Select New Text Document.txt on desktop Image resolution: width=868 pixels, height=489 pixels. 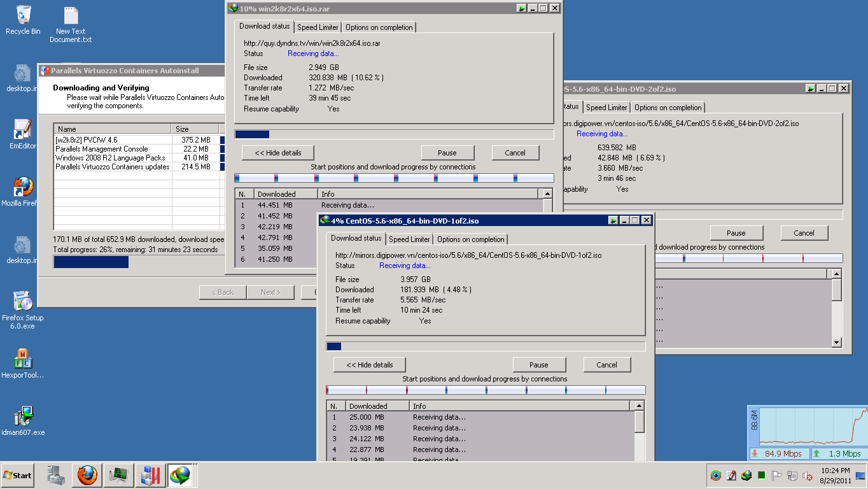(x=71, y=25)
